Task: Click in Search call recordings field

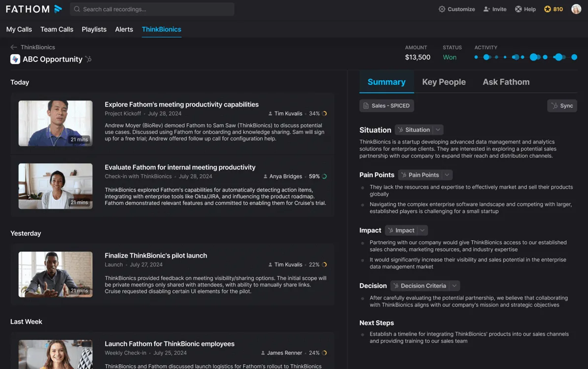Action: pos(152,9)
